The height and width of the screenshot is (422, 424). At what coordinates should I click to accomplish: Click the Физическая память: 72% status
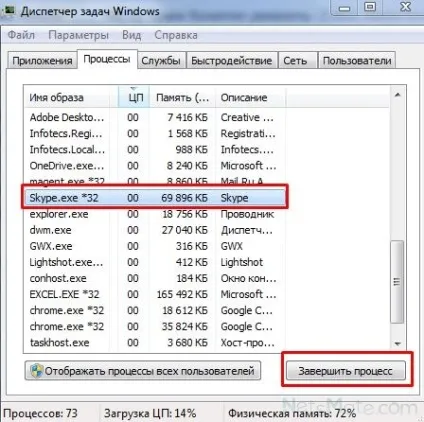point(292,413)
